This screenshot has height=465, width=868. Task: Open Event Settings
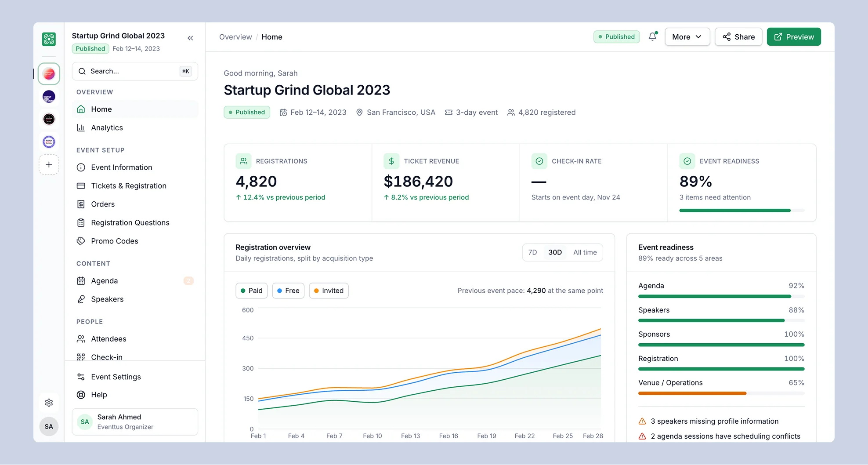135,377
